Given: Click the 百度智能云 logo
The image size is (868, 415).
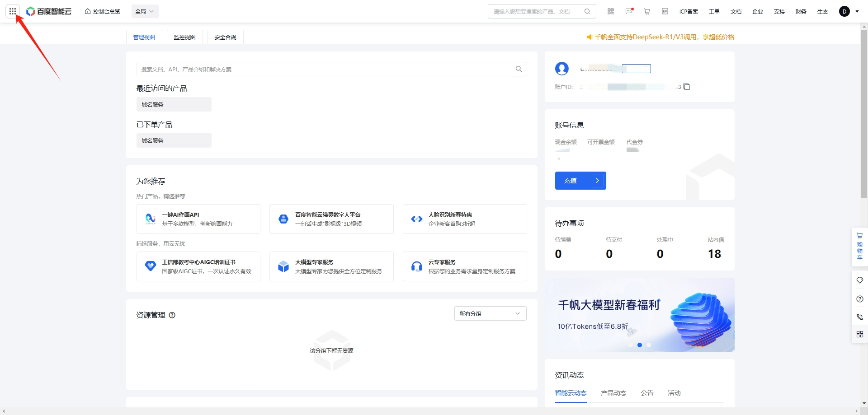Looking at the screenshot, I should coord(49,11).
